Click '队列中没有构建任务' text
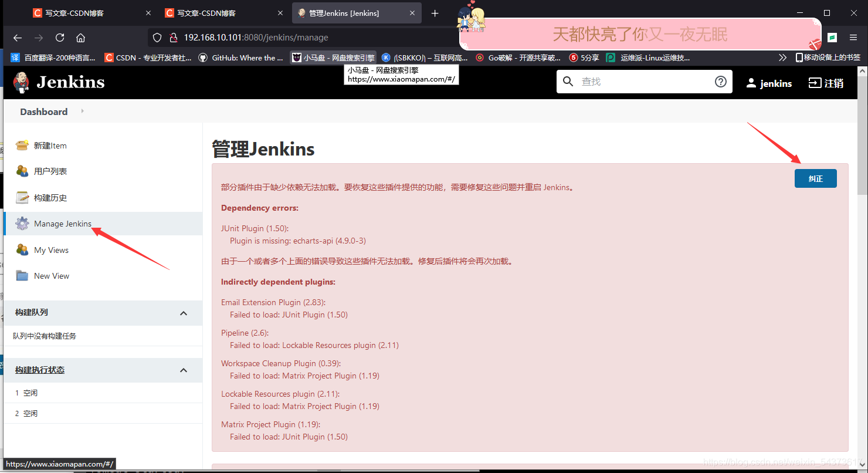 45,336
